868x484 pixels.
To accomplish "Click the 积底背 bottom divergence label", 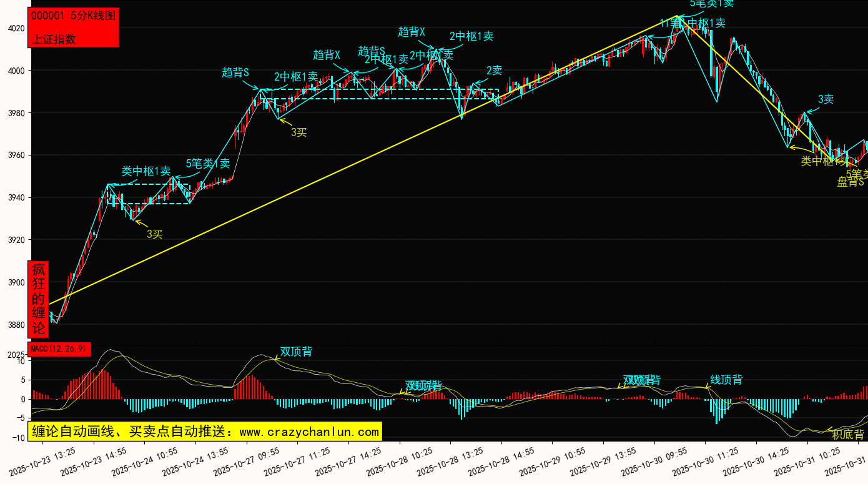I will [848, 434].
